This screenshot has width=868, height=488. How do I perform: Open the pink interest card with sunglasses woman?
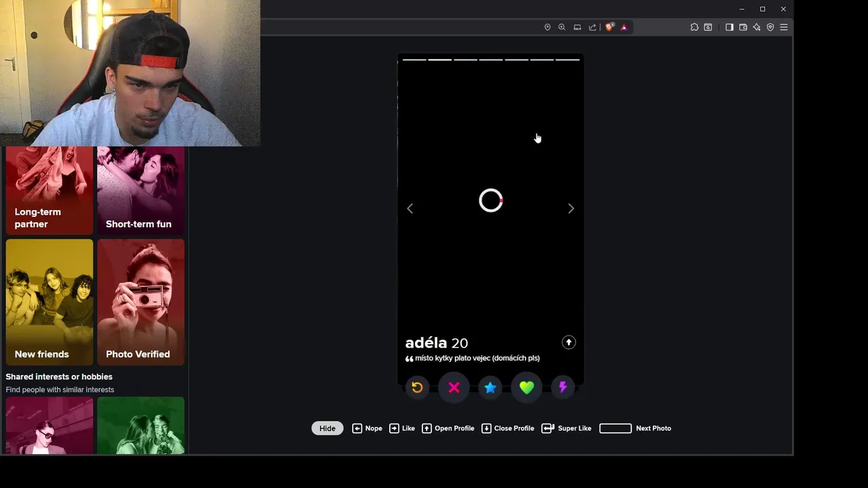click(50, 426)
